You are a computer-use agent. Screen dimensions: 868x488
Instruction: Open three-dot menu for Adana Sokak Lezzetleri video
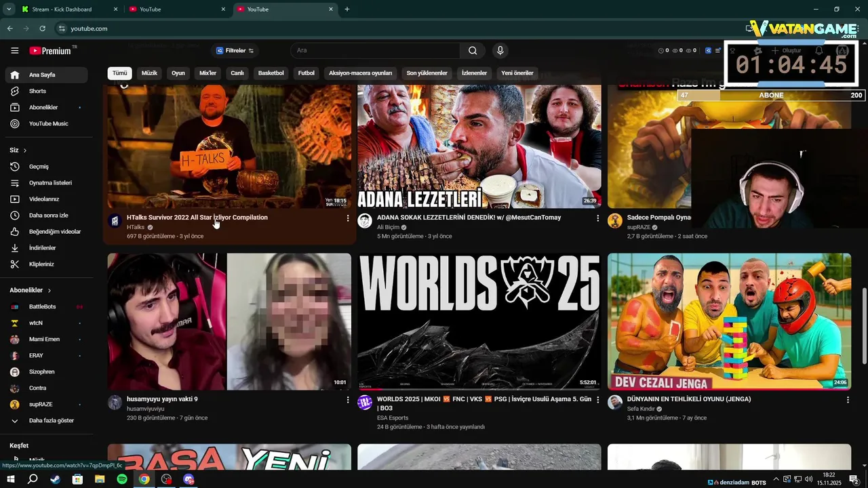[597, 218]
